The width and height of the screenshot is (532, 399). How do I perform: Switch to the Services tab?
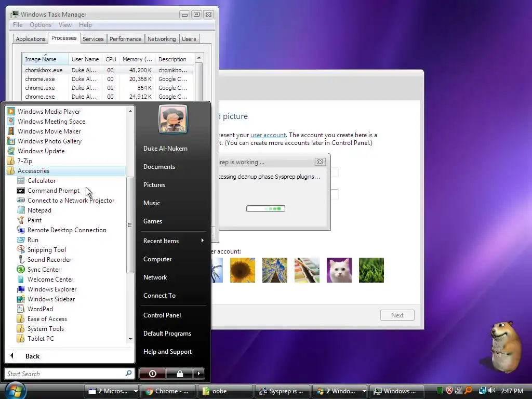tap(93, 39)
